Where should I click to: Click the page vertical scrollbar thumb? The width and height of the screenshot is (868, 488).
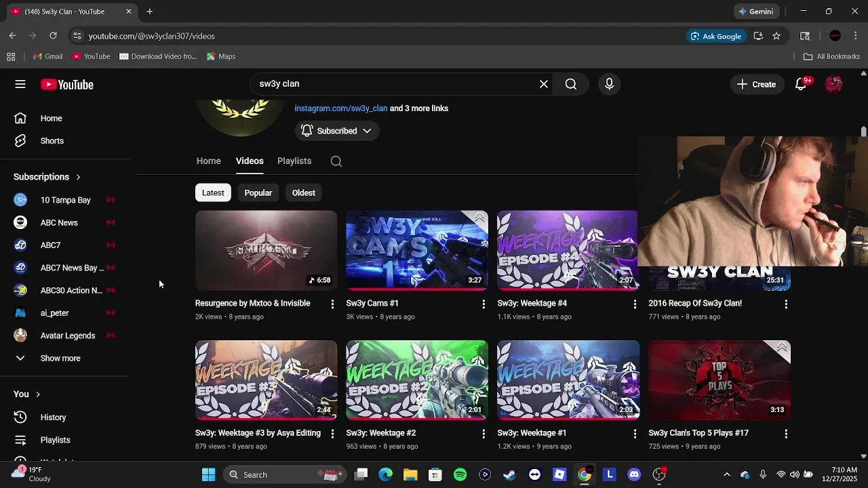(863, 131)
